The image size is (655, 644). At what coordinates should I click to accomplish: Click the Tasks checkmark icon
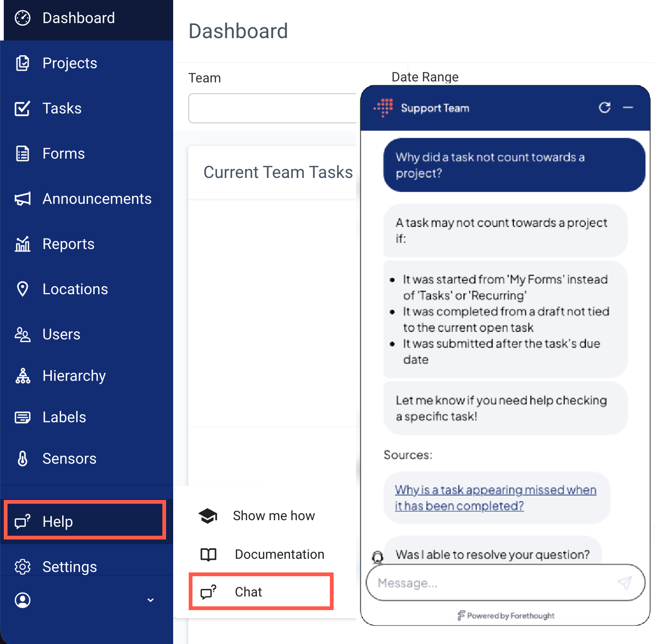tap(23, 108)
